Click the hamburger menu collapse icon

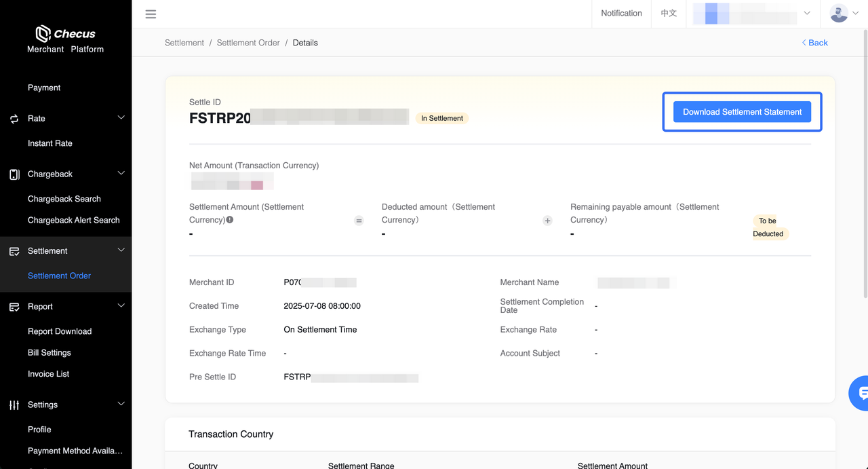tap(151, 14)
